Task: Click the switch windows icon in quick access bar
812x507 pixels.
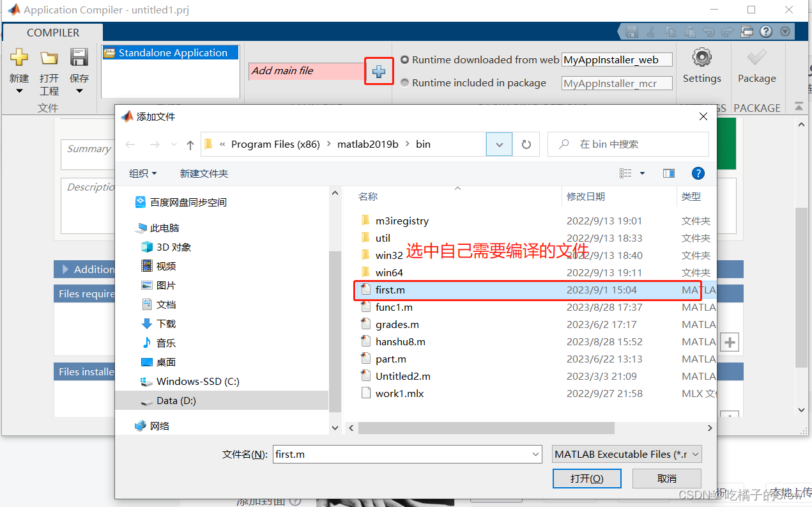Action: coord(747,31)
